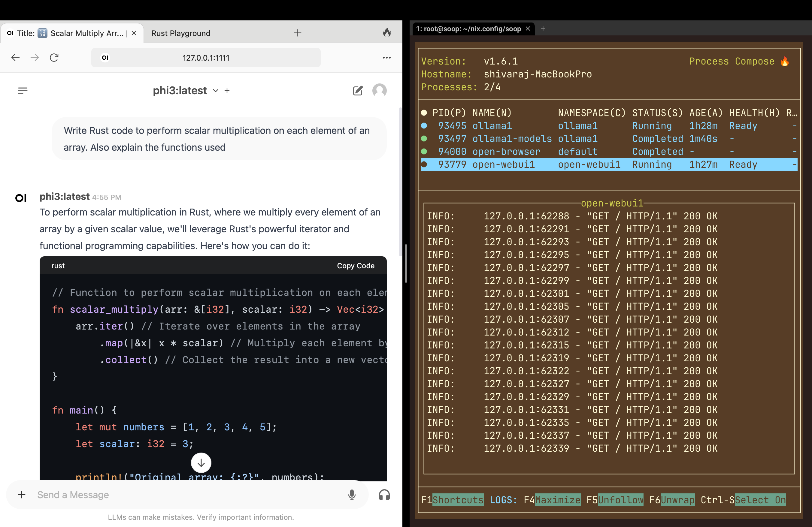Image resolution: width=812 pixels, height=527 pixels.
Task: Expand the phi3:latest version selector
Action: (215, 91)
